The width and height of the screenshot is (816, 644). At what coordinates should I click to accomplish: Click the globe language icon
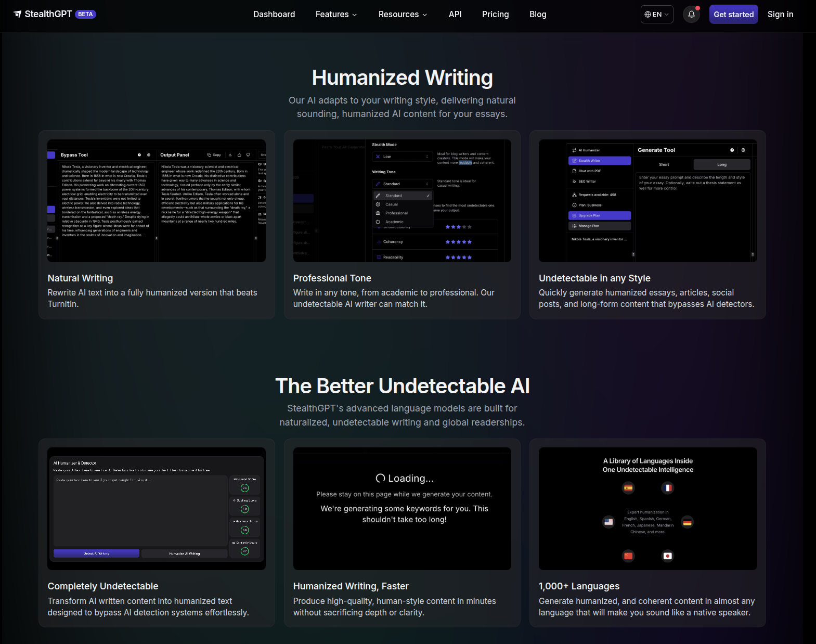click(648, 15)
